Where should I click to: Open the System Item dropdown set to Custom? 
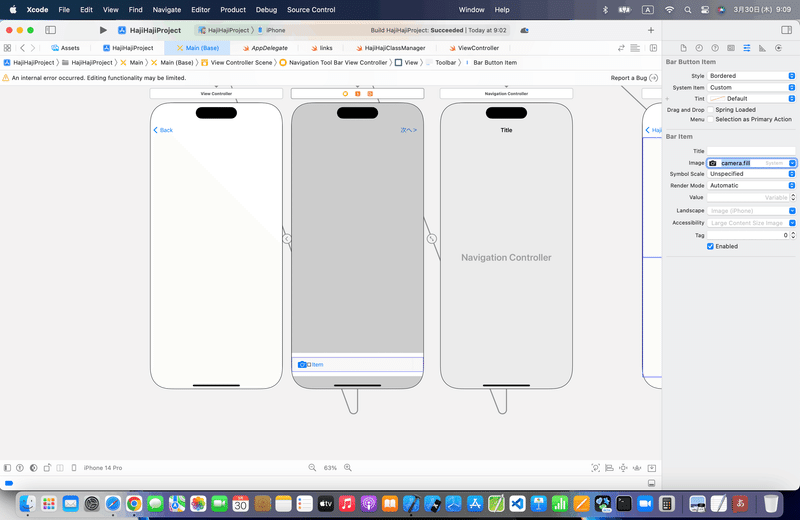751,87
